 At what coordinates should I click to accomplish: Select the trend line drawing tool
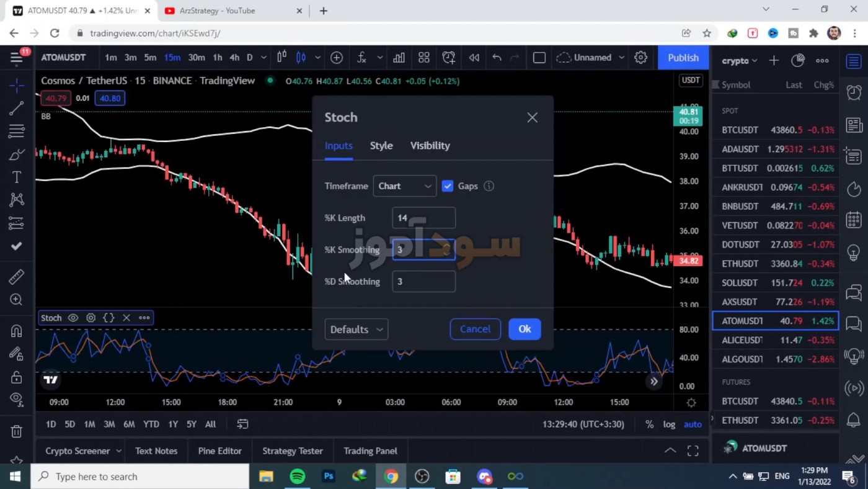tap(17, 108)
